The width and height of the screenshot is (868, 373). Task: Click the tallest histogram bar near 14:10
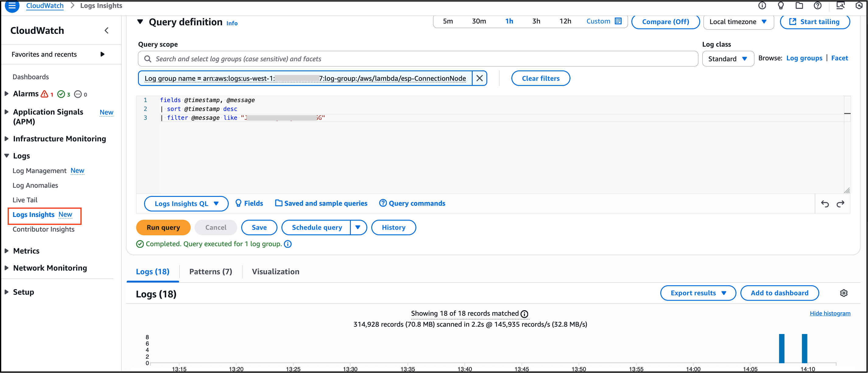click(x=805, y=349)
